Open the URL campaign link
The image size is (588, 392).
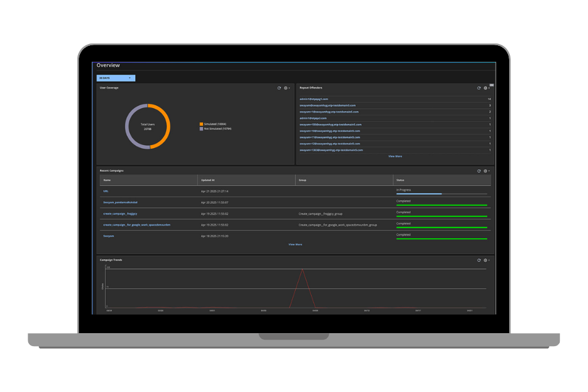(x=106, y=191)
